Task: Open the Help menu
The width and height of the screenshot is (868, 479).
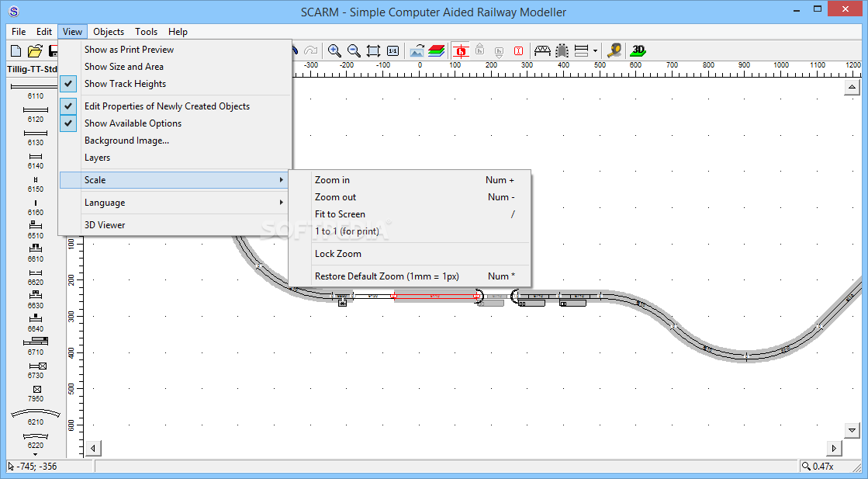Action: [178, 32]
